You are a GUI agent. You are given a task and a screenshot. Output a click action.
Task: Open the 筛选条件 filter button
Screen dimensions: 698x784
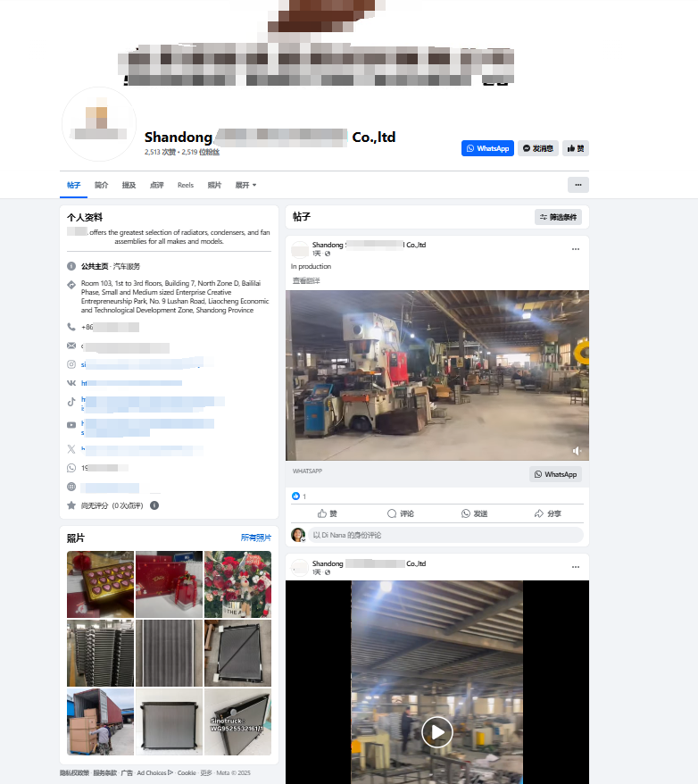point(558,217)
